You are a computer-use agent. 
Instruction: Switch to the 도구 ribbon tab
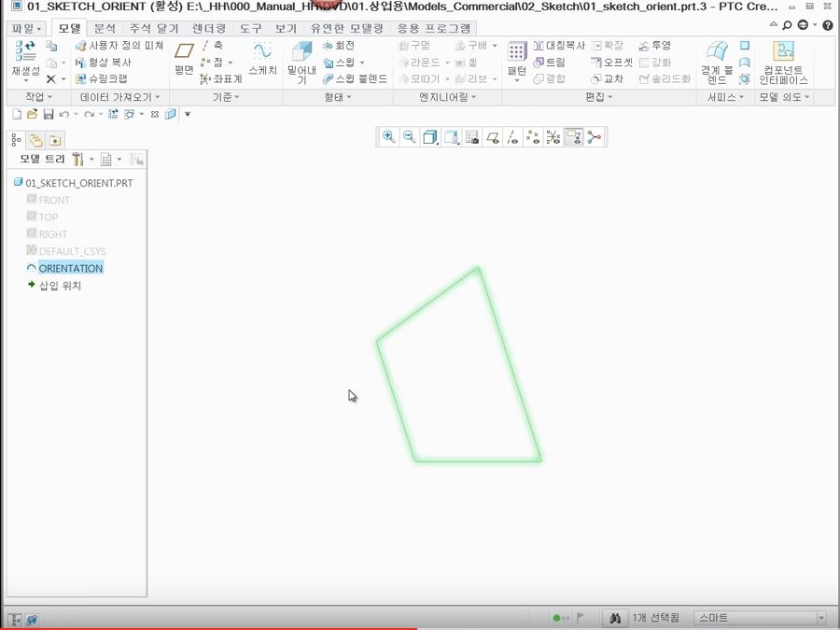(251, 28)
